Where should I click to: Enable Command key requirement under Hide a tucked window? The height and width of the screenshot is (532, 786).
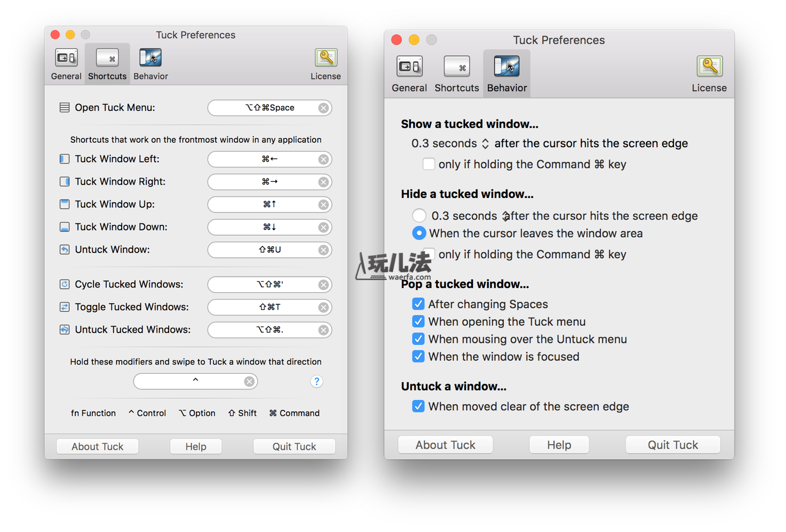coord(430,254)
